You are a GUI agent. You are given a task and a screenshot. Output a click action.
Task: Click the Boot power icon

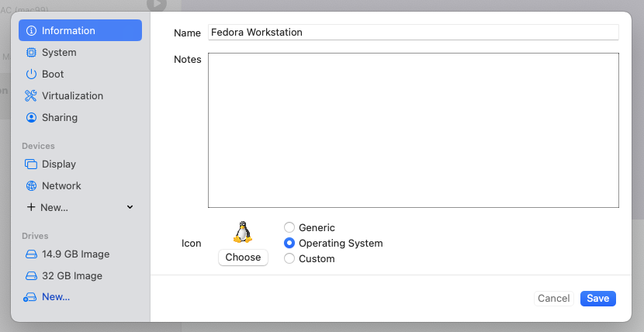[31, 74]
